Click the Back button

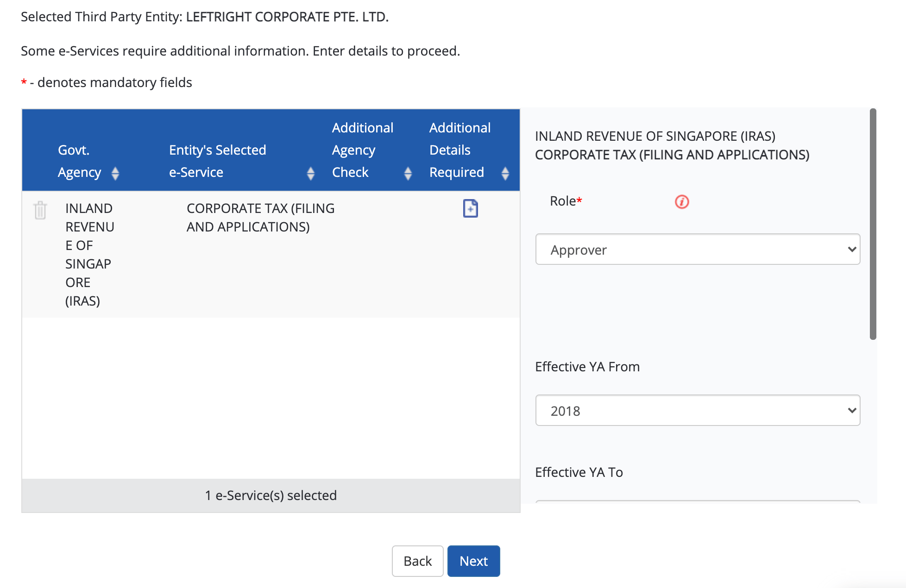point(417,561)
